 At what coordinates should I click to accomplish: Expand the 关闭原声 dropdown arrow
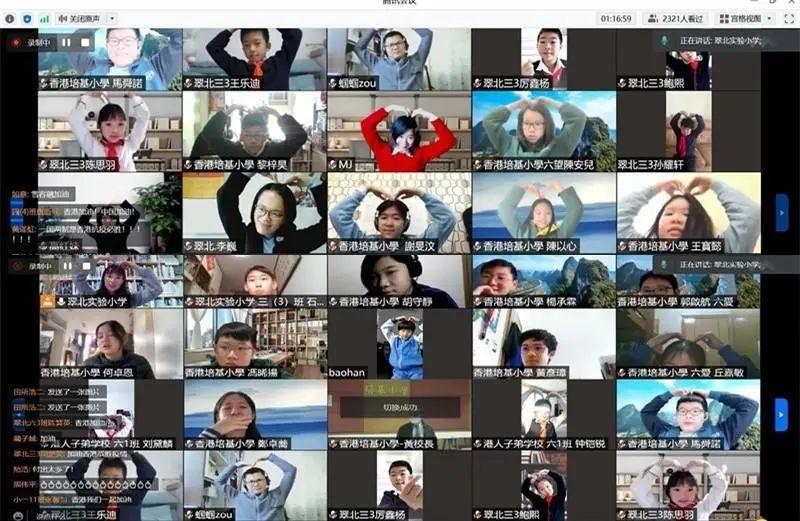pos(111,18)
